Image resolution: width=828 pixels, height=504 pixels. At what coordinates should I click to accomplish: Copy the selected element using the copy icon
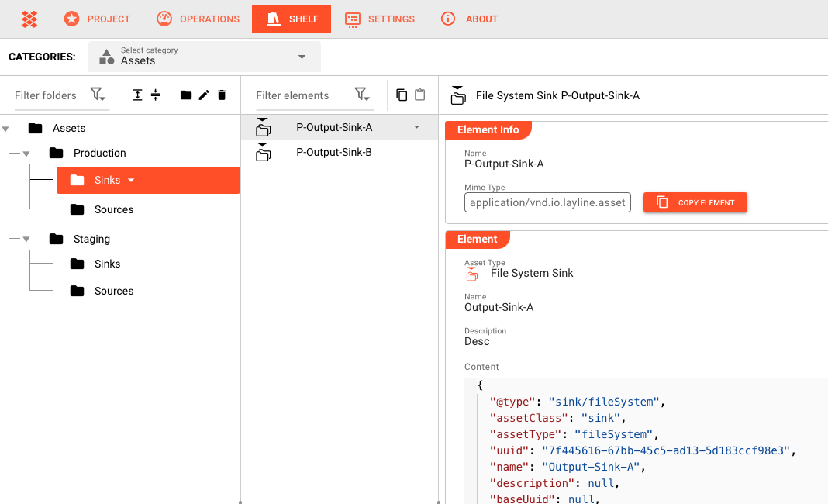(402, 93)
